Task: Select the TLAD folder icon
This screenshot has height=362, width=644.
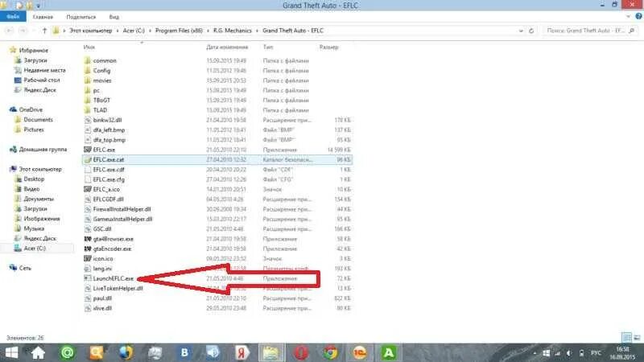Action: [x=88, y=110]
